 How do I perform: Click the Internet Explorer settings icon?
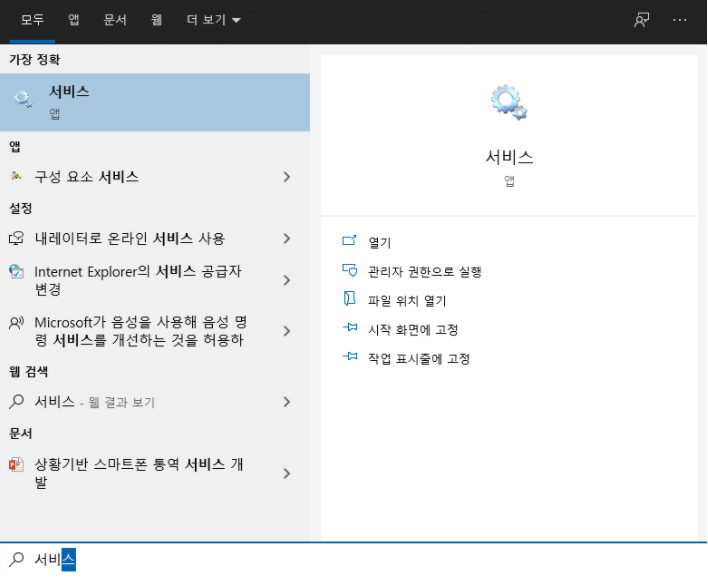click(x=16, y=272)
